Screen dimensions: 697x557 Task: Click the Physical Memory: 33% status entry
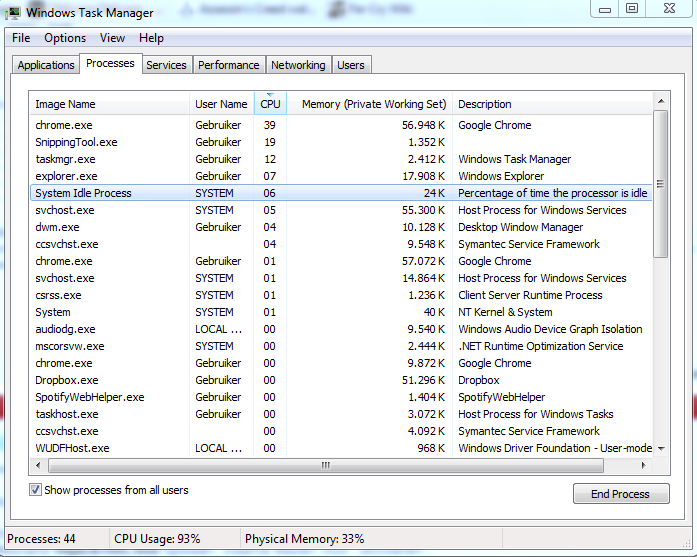click(304, 539)
